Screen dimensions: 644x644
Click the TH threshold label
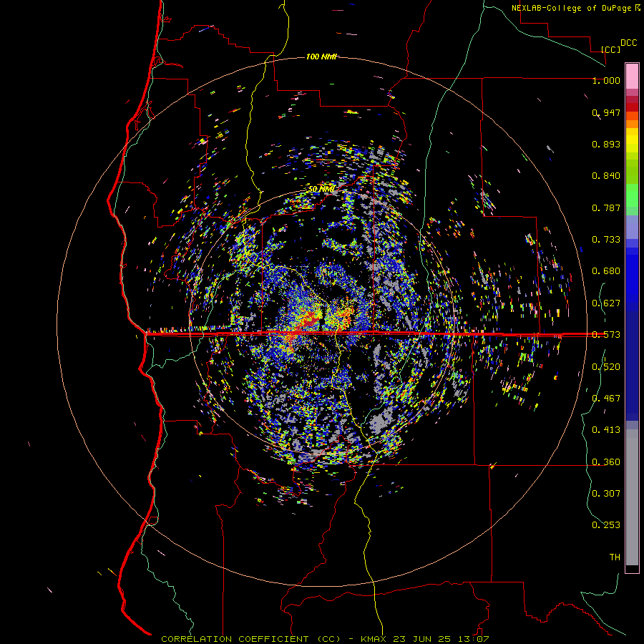click(x=615, y=557)
